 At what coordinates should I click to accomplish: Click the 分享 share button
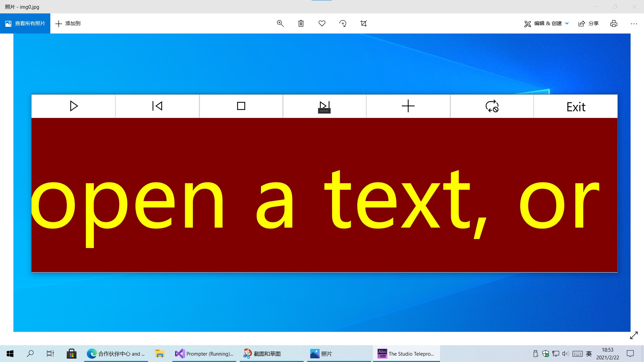point(589,23)
